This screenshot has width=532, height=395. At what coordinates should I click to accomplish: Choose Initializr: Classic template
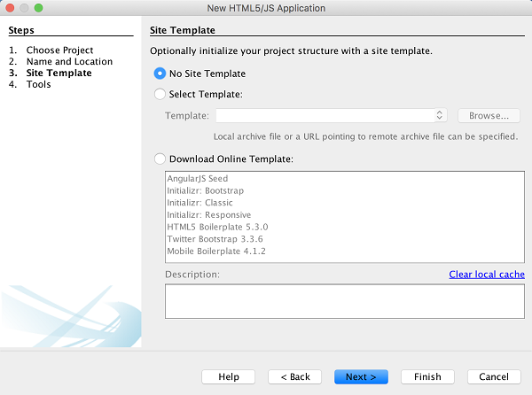pyautogui.click(x=199, y=203)
